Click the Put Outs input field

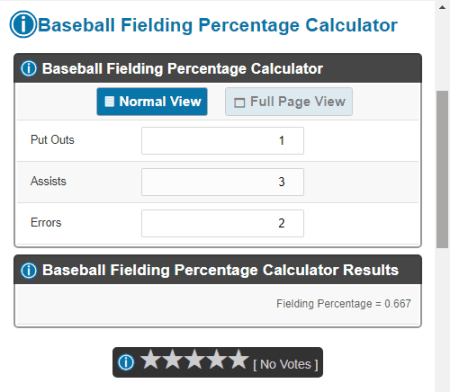222,141
